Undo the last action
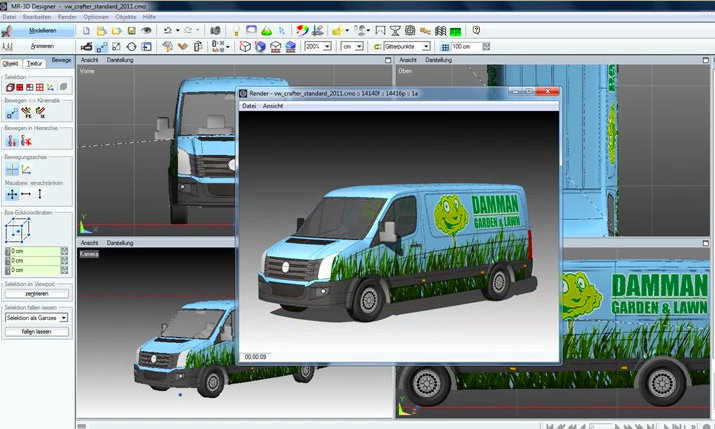 click(167, 31)
